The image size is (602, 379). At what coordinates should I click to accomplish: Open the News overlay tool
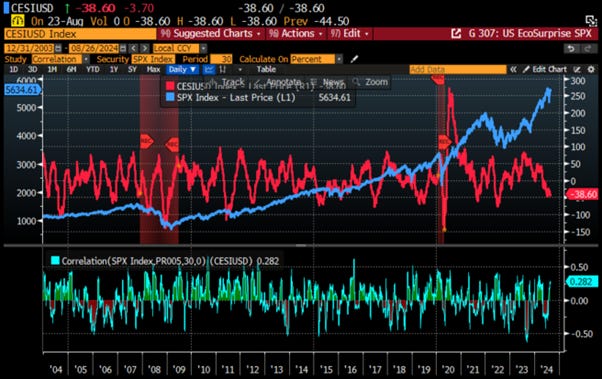point(327,82)
